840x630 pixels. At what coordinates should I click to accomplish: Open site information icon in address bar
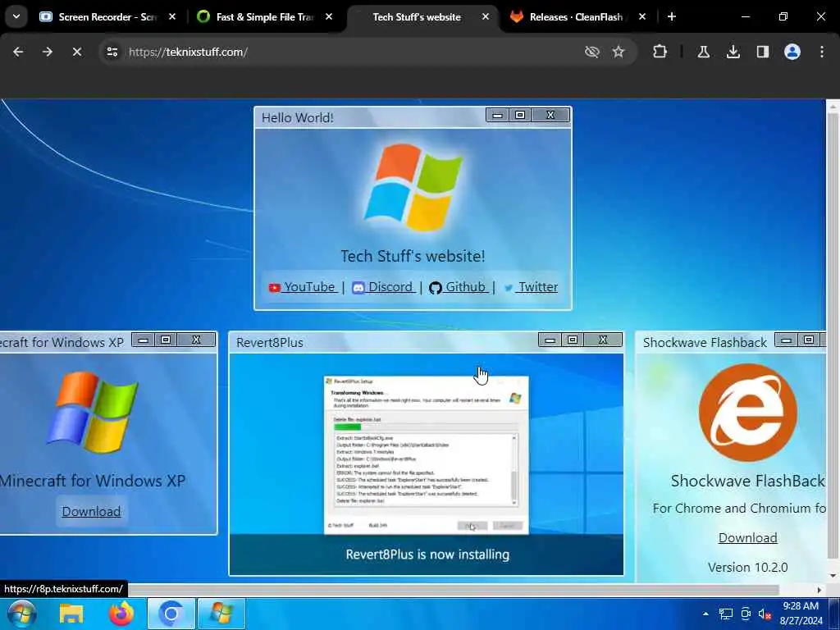[x=112, y=52]
